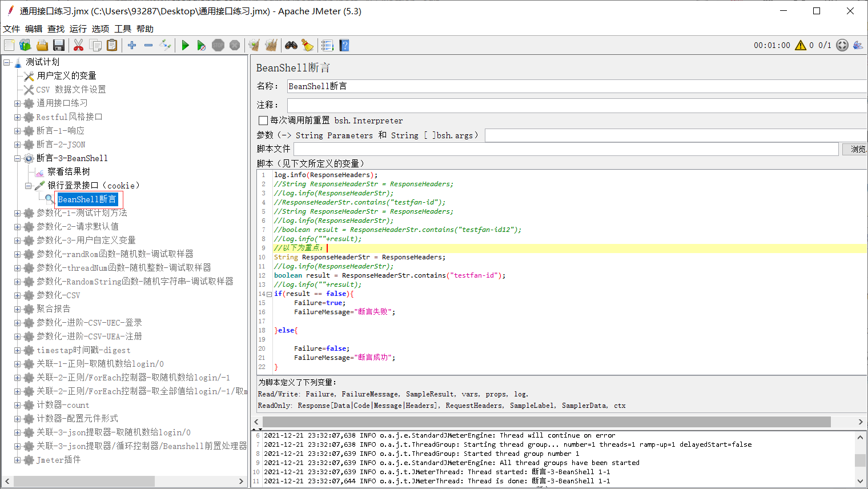Start the test with green play icon
This screenshot has height=489, width=868.
(185, 45)
